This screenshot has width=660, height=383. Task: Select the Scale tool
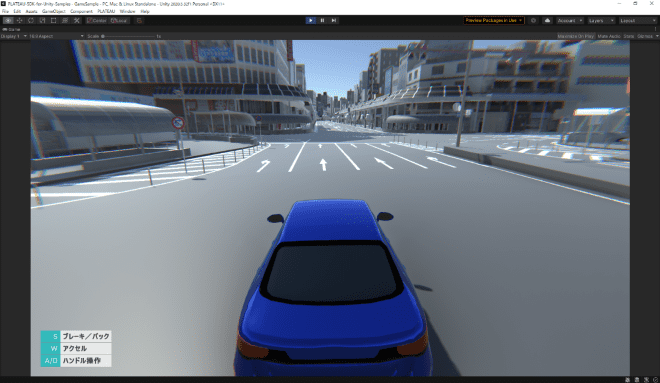click(x=42, y=20)
